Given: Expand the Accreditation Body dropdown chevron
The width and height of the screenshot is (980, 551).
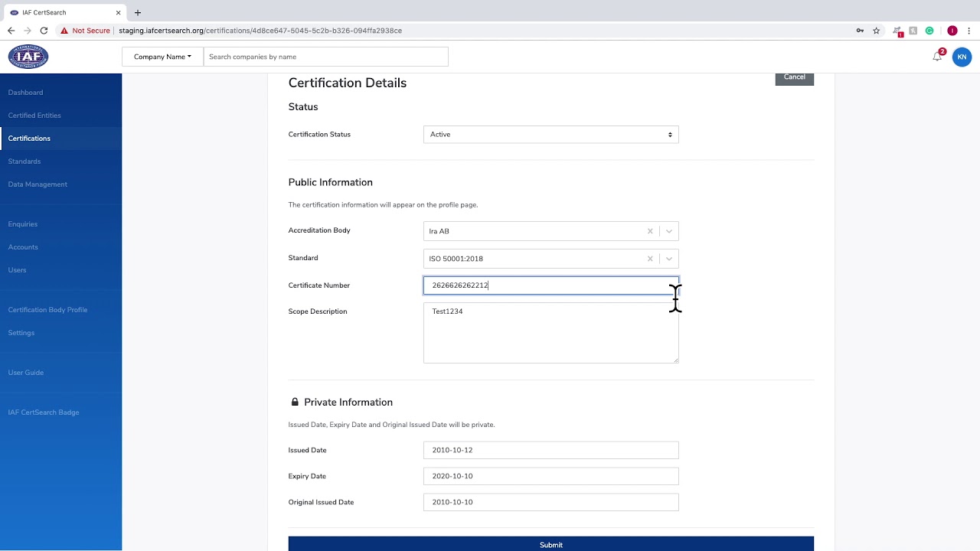Looking at the screenshot, I should (669, 231).
